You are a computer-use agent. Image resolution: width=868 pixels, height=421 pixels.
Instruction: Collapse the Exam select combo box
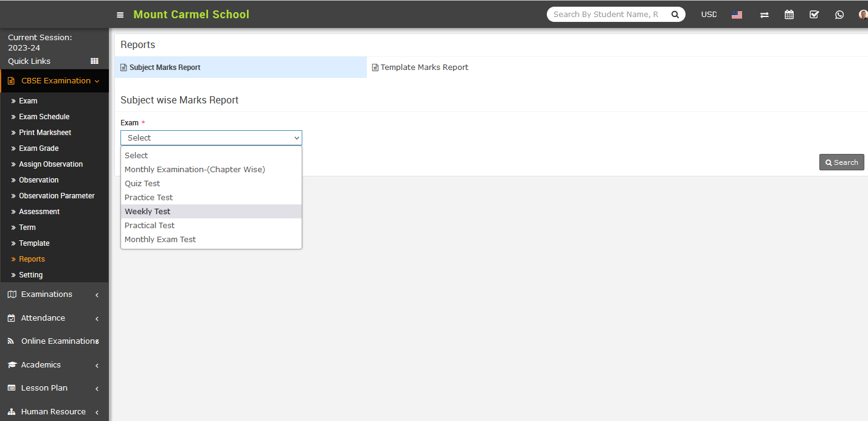[211, 138]
